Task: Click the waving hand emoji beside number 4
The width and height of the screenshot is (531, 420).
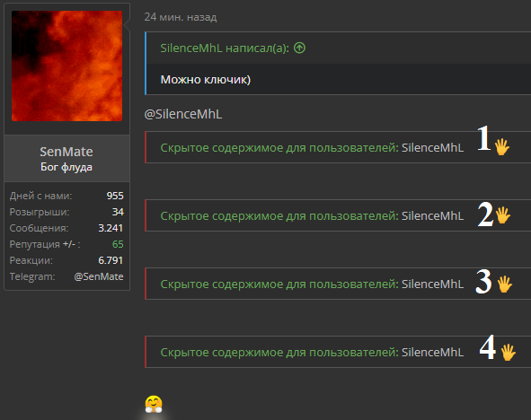Action: [508, 353]
